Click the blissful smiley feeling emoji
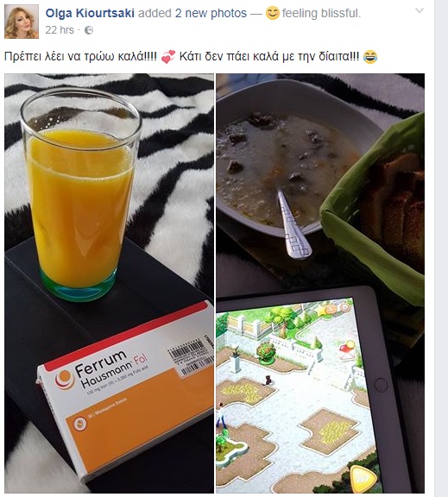This screenshot has width=448, height=497. click(x=273, y=13)
